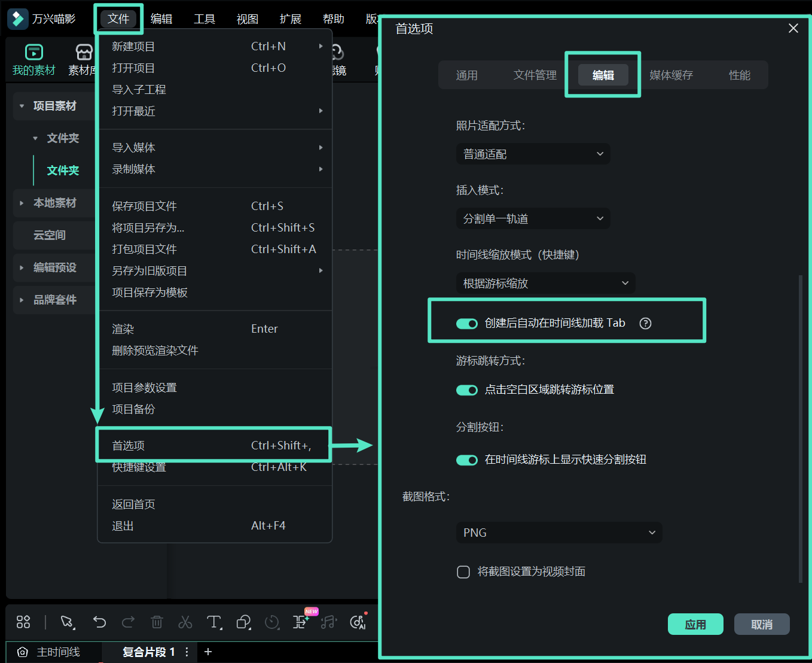Click the redo icon in bottom toolbar
812x663 pixels.
pos(128,622)
